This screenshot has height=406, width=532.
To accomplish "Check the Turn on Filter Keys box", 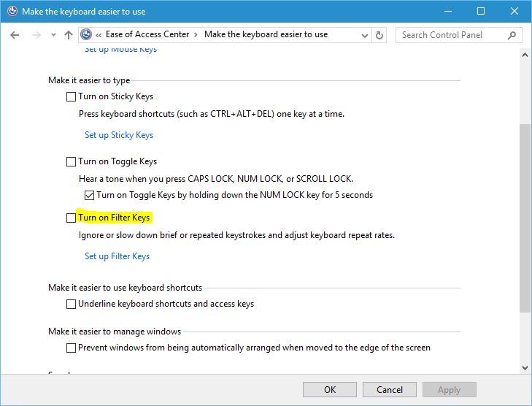I will (x=71, y=218).
